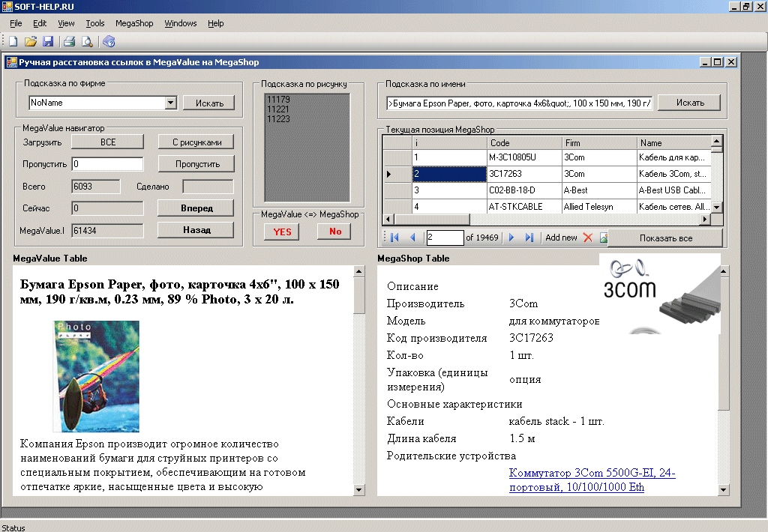The height and width of the screenshot is (532, 768).
Task: Open help book icon in toolbar
Action: 109,42
